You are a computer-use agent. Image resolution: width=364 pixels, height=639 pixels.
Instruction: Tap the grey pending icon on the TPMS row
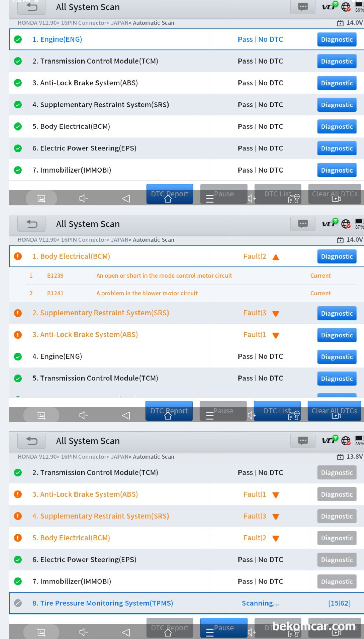coord(18,603)
